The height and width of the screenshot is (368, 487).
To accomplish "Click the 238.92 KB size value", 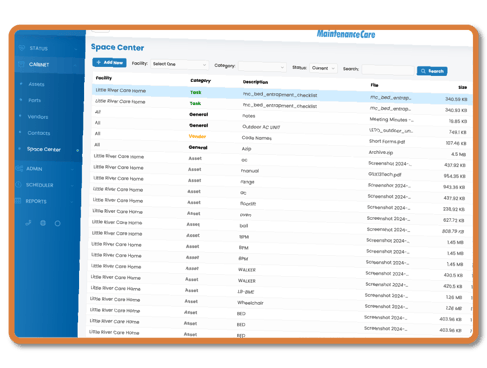I will (454, 209).
